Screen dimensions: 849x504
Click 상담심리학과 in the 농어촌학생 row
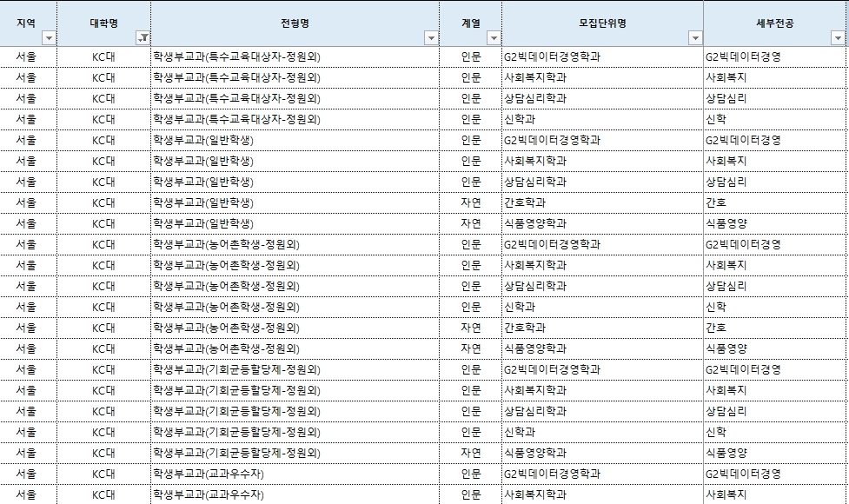point(535,286)
